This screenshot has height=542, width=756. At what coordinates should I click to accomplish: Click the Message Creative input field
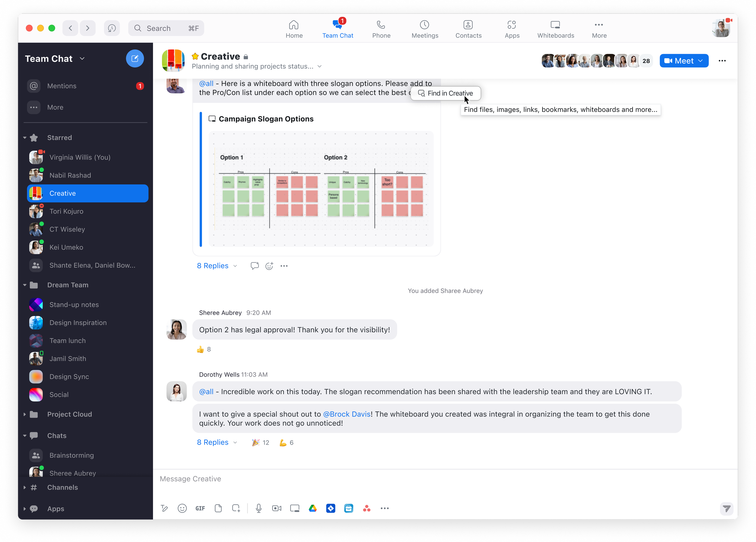(433, 479)
